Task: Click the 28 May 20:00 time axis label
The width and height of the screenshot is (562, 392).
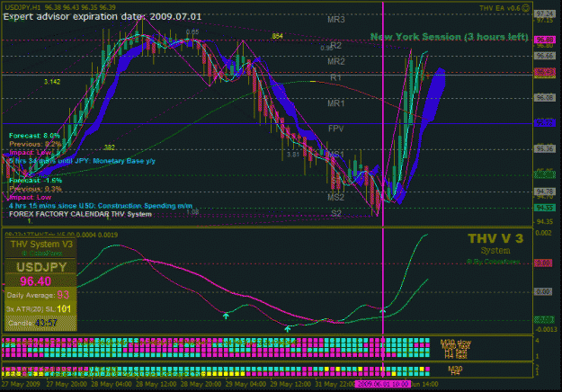Action: tap(201, 384)
